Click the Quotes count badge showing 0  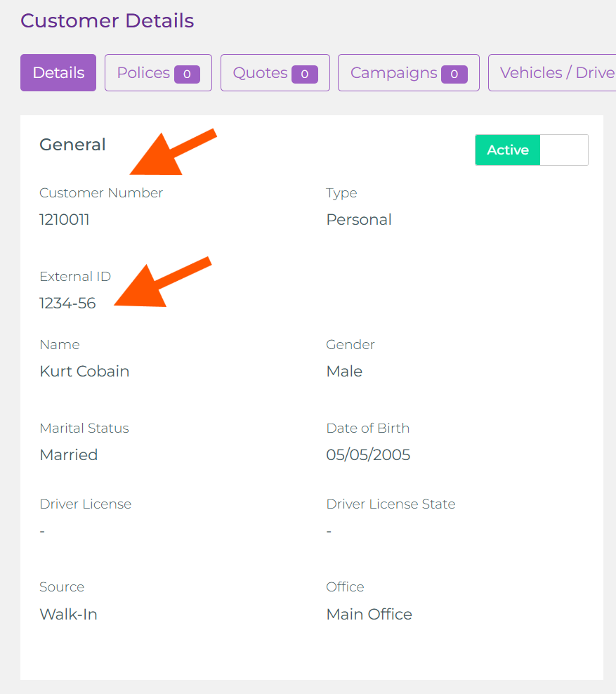click(x=305, y=72)
